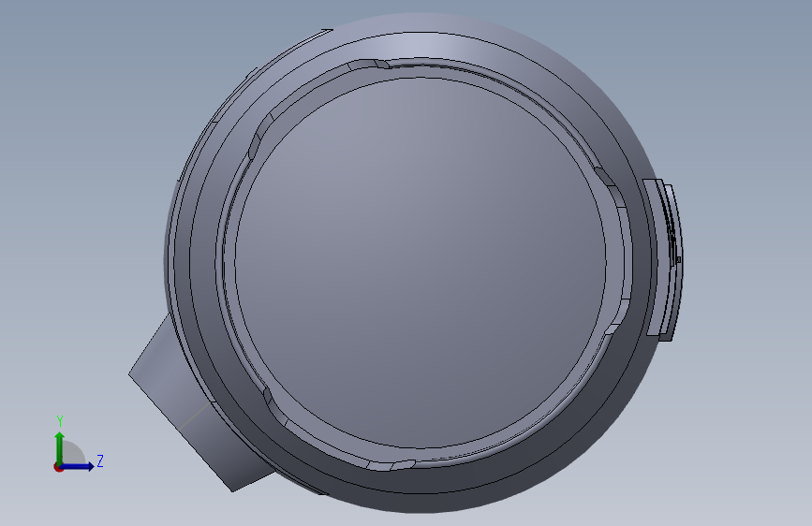Pick the latch bracket on the model's right side
Screen dimensions: 812x526
tap(663, 259)
